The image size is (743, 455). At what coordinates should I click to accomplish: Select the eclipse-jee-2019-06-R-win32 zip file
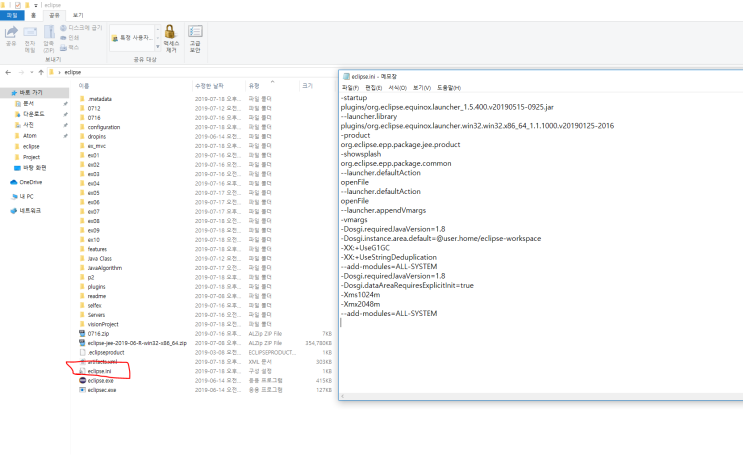click(137, 343)
